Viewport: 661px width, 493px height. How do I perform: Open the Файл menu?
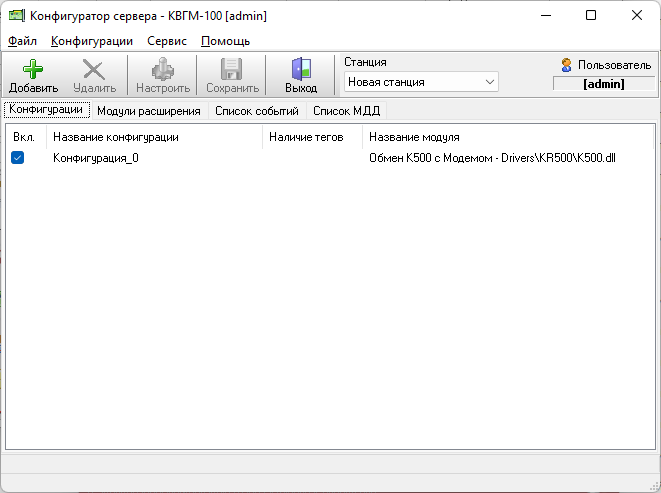22,41
